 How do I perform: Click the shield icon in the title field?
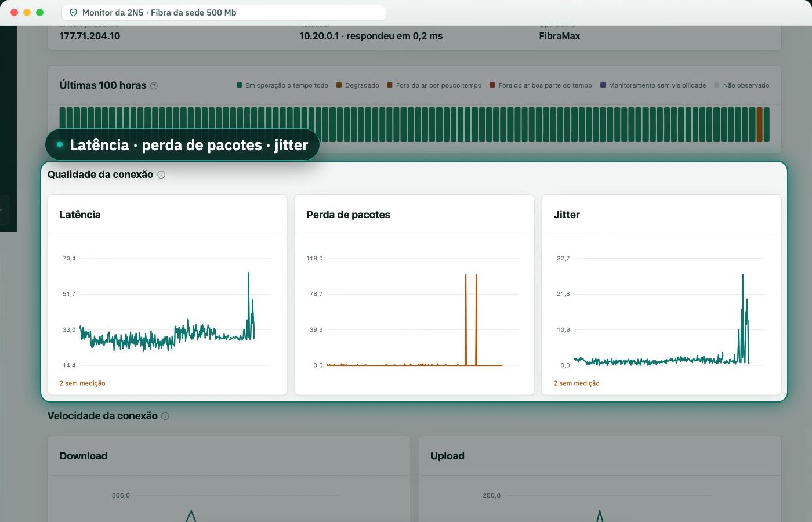tap(73, 13)
